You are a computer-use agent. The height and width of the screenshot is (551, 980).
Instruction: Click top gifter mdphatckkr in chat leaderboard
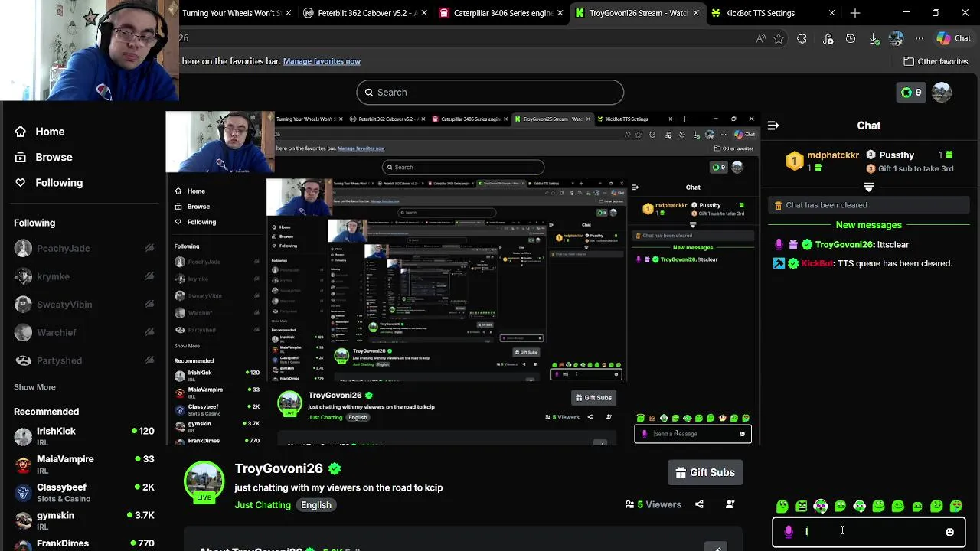pyautogui.click(x=833, y=155)
